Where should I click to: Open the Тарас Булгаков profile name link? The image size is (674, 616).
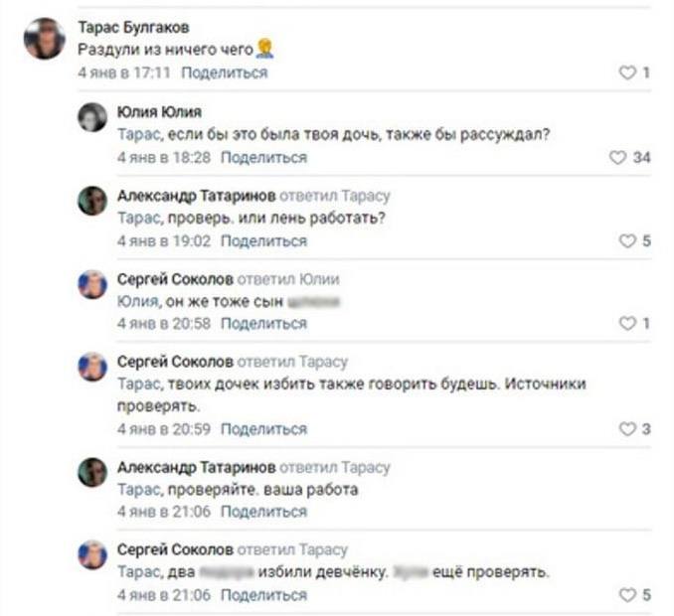click(x=132, y=27)
